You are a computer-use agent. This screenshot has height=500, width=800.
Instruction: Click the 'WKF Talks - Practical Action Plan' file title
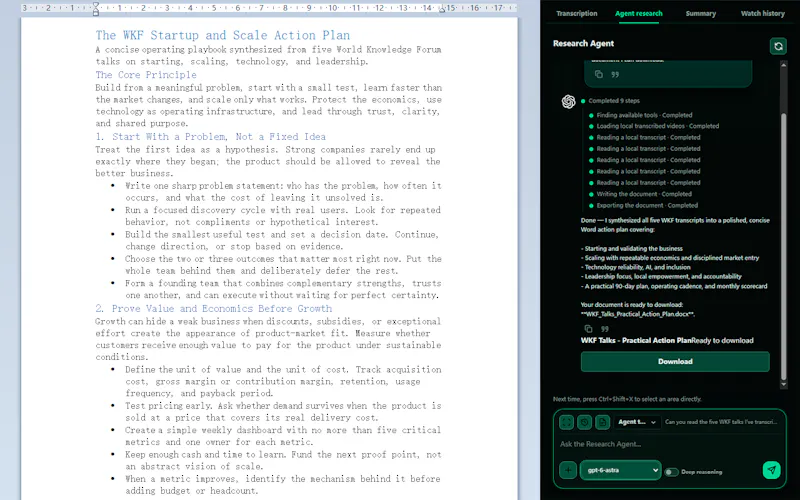[636, 341]
